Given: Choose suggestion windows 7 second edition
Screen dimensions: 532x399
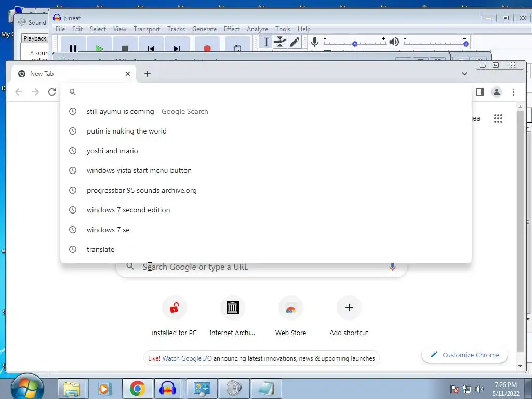Looking at the screenshot, I should [265, 210].
